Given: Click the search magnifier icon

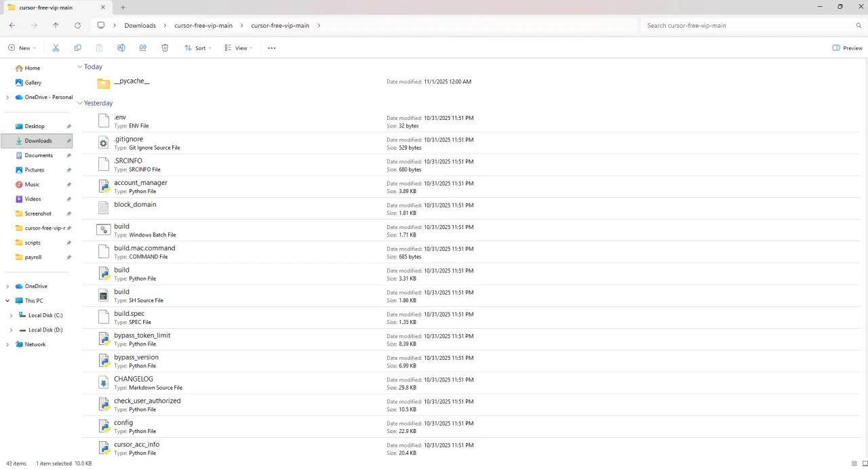Looking at the screenshot, I should (x=859, y=26).
